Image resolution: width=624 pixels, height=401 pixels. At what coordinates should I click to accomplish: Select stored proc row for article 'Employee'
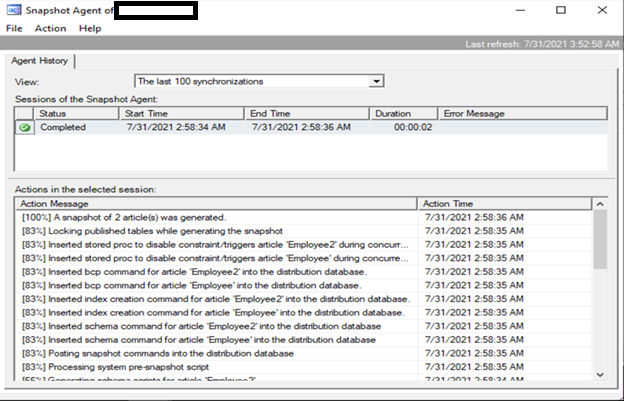click(304, 258)
